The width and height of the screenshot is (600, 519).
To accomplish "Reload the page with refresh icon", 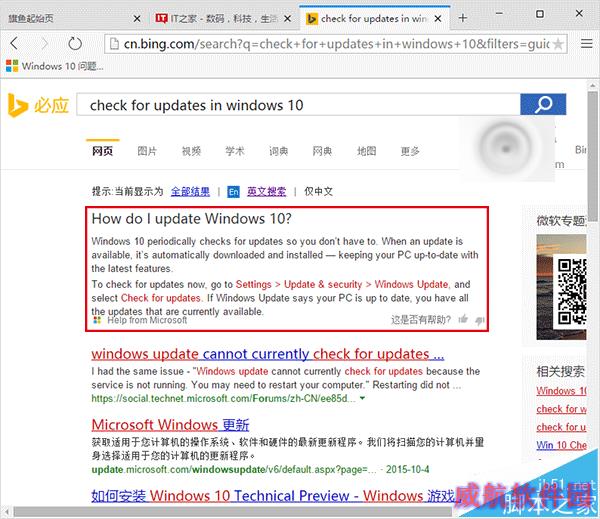I will tap(75, 44).
